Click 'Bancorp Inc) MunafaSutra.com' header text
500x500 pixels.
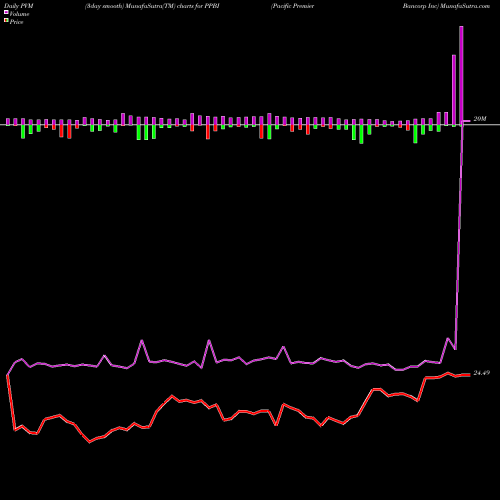click(446, 6)
